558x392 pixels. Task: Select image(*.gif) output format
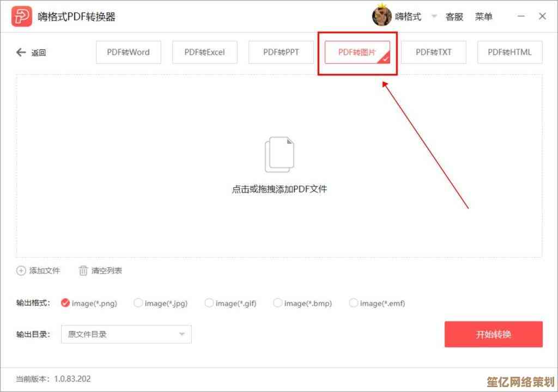tap(209, 303)
